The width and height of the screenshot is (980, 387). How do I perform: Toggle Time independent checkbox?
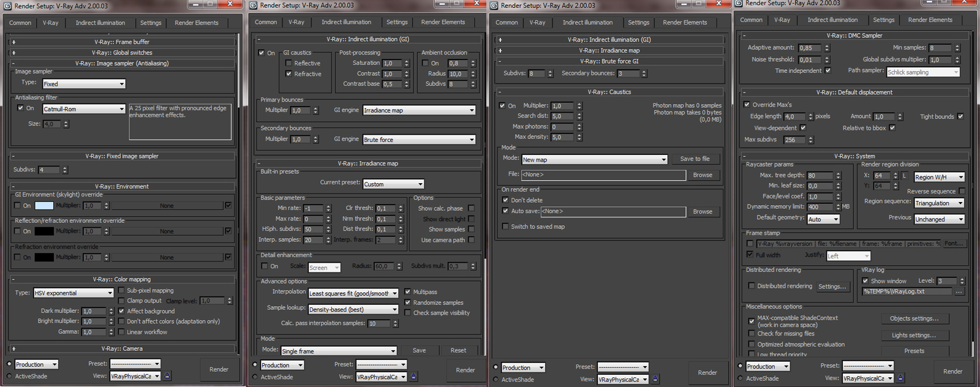(828, 70)
